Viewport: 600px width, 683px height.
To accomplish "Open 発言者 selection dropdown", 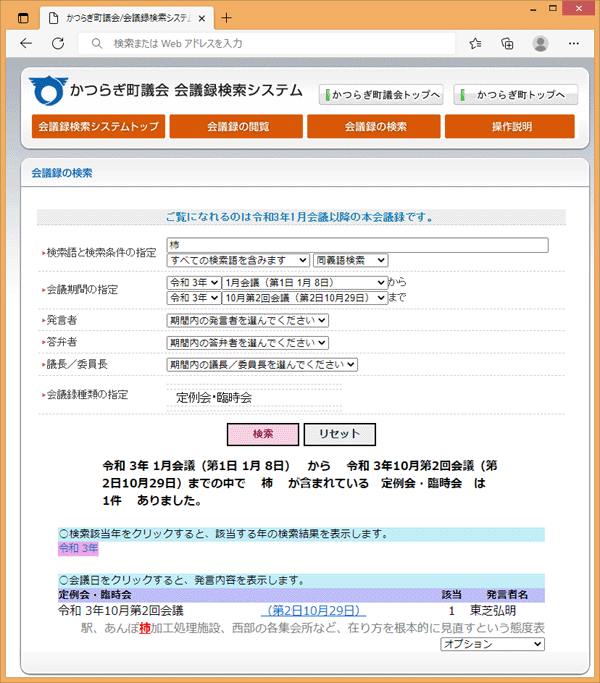I will coord(247,321).
